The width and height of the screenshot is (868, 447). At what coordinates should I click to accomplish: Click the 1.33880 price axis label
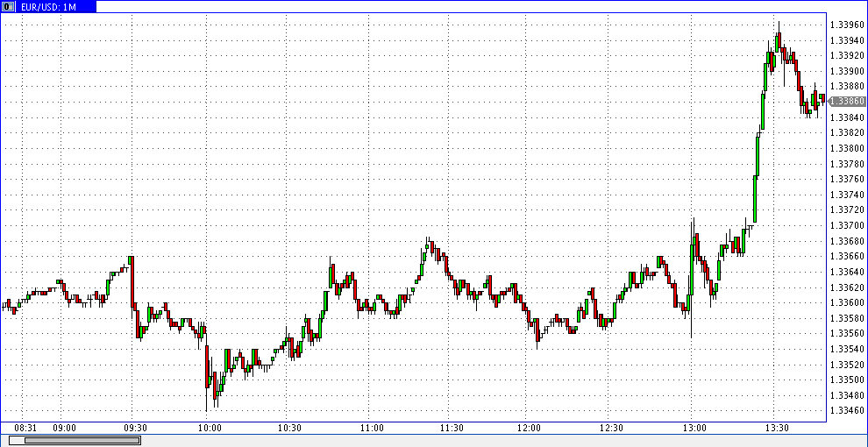click(x=848, y=86)
